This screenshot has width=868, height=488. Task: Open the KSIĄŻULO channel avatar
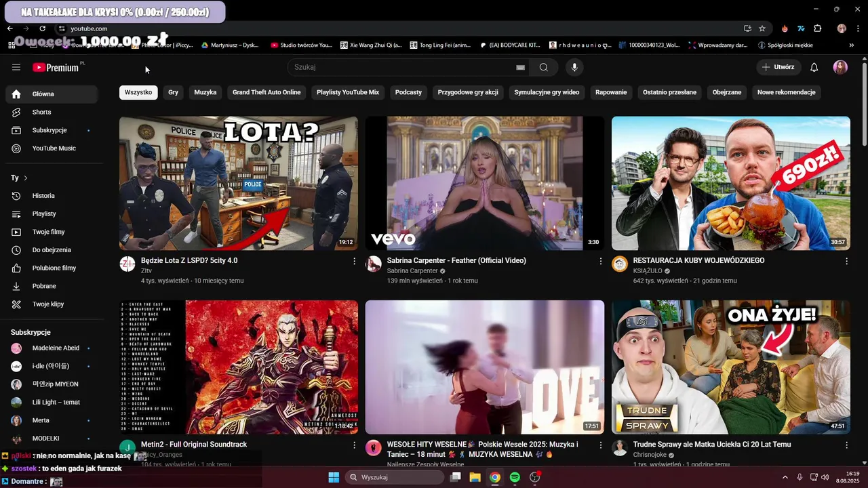click(x=620, y=264)
